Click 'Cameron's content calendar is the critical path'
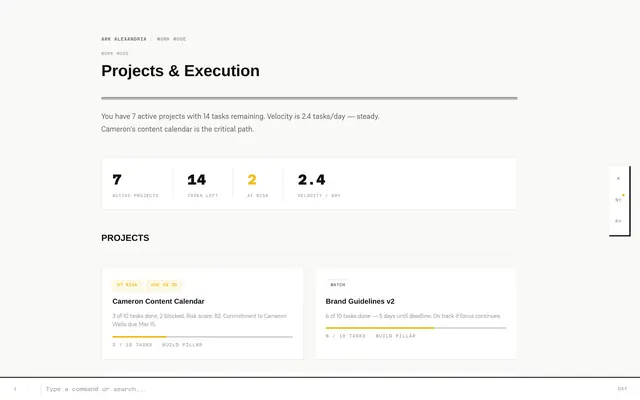The height and width of the screenshot is (400, 640). (178, 129)
